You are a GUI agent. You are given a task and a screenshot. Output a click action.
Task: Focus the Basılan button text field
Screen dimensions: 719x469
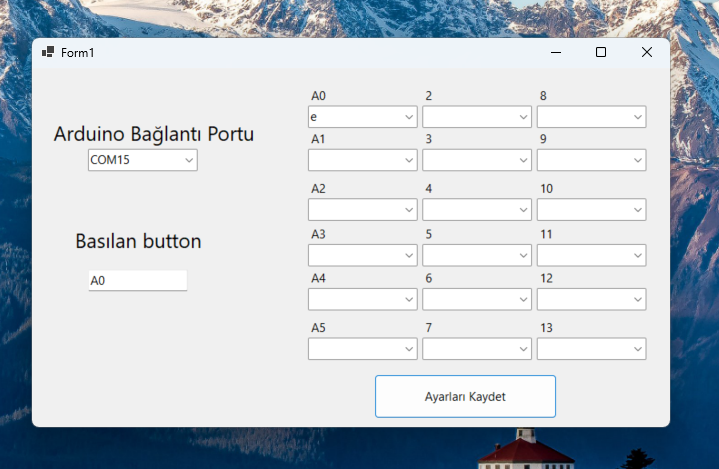click(138, 280)
